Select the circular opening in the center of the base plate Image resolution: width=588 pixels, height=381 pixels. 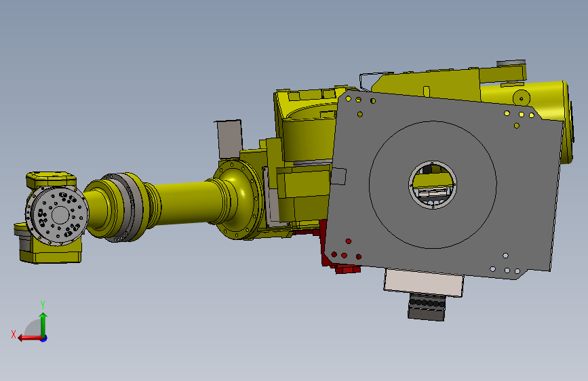tap(433, 184)
